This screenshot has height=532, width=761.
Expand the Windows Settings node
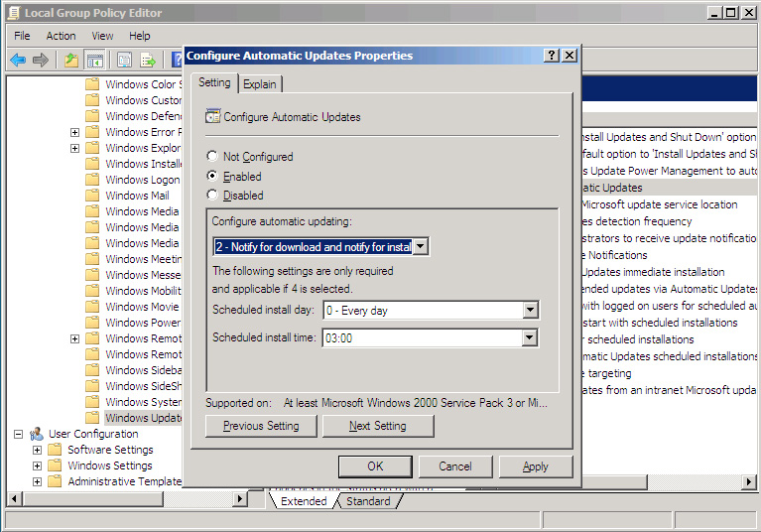(x=37, y=465)
